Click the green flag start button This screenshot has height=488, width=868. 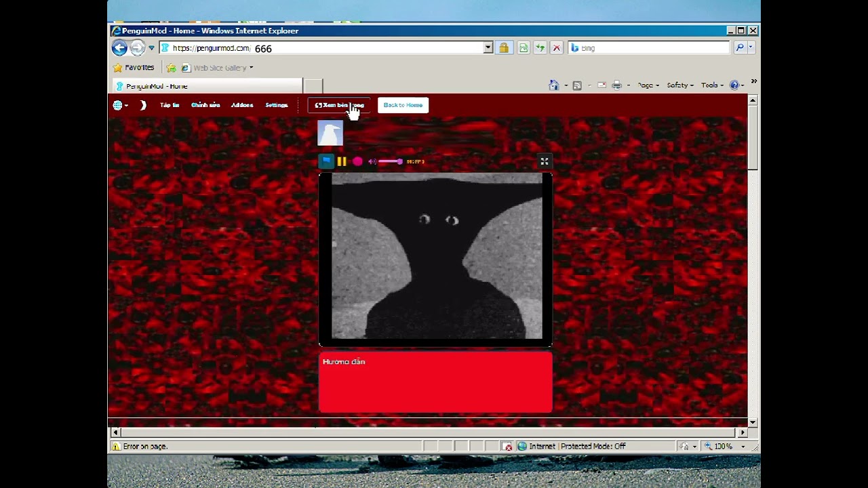(x=326, y=161)
